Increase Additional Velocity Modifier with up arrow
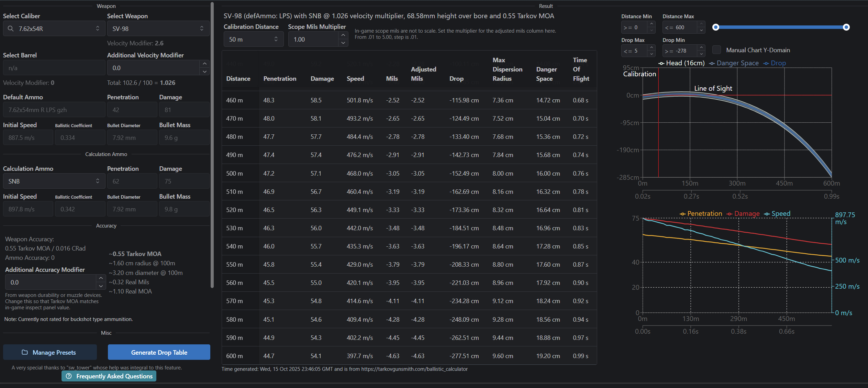The image size is (868, 388). [204, 64]
